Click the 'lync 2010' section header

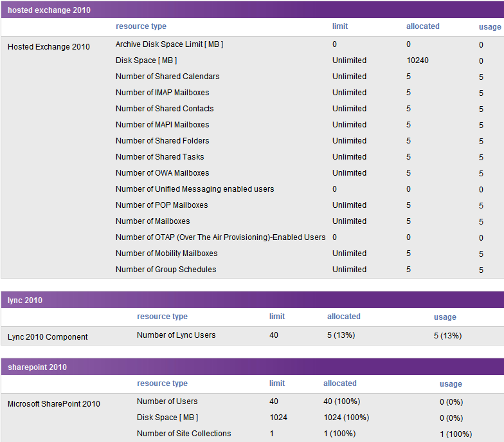tap(252, 300)
